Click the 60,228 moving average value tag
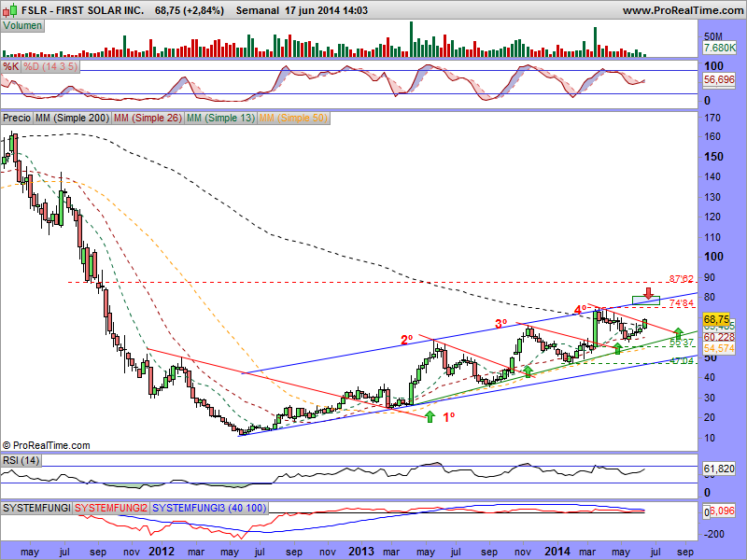 pos(719,337)
